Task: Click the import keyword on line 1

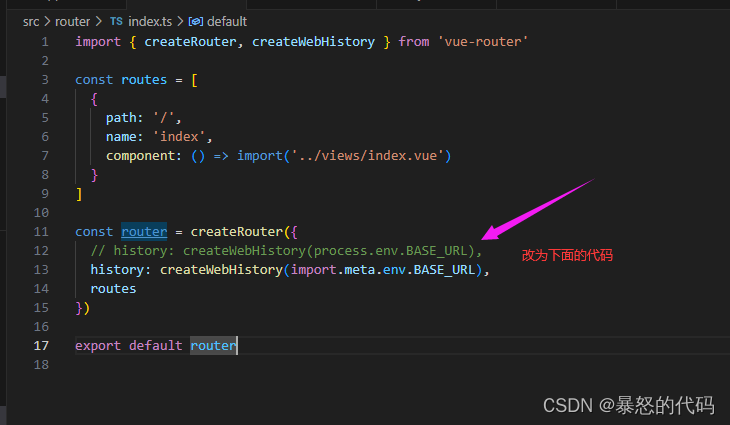Action: coord(98,42)
